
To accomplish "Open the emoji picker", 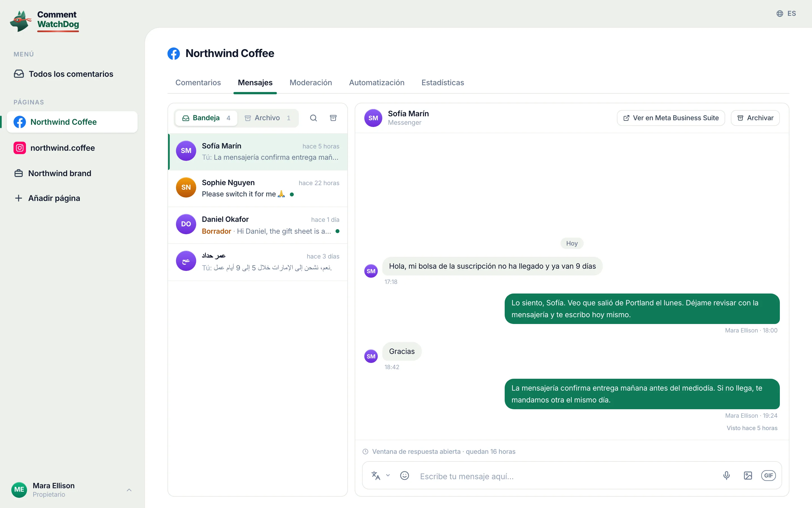I will [405, 476].
